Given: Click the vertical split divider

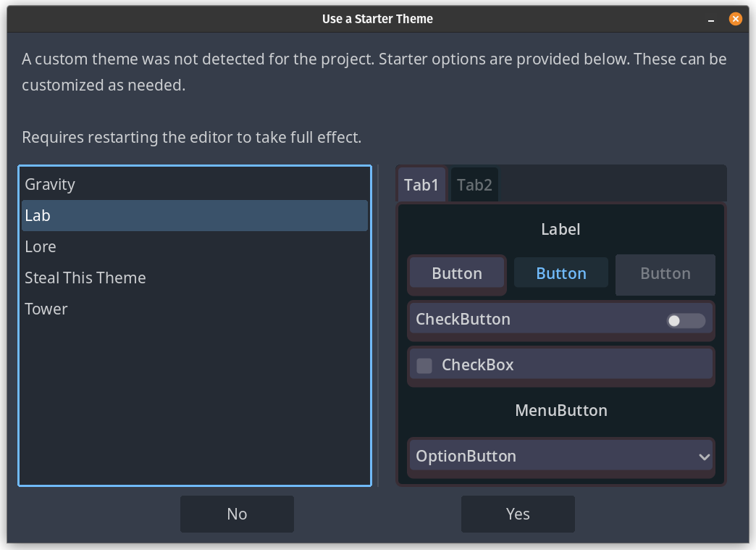Looking at the screenshot, I should [x=379, y=325].
